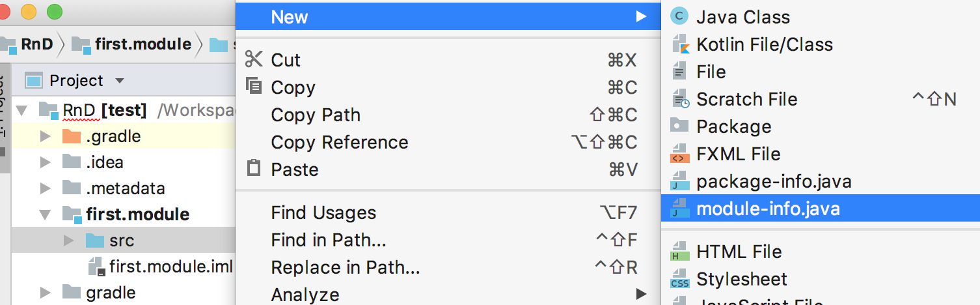Click the FXML File icon
Image resolution: width=980 pixels, height=305 pixels.
point(679,154)
